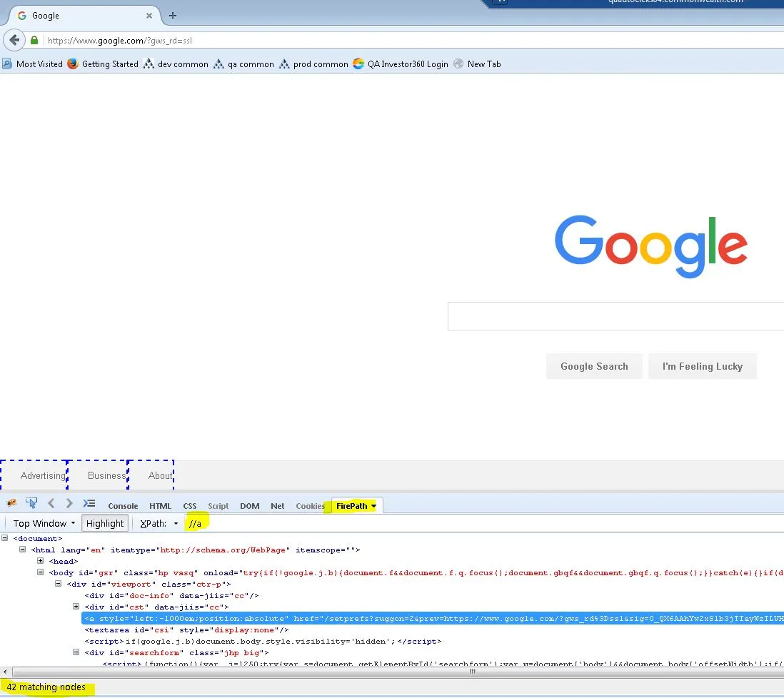The width and height of the screenshot is (784, 698).
Task: Collapse the div id="viewport" node
Action: (58, 584)
